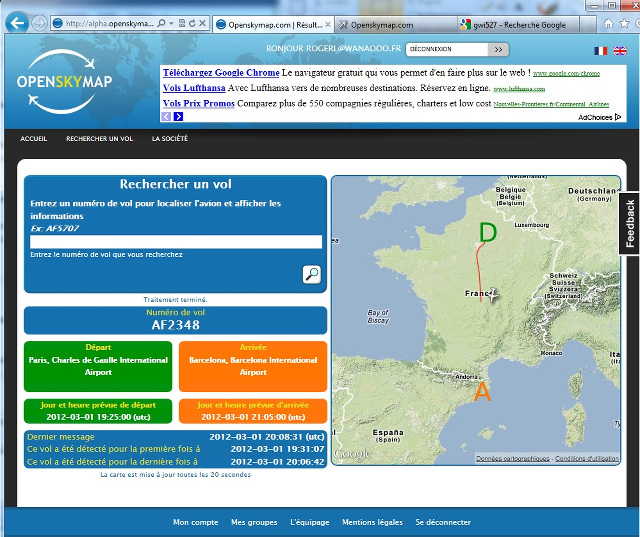The image size is (640, 537).
Task: Open the Mentions légales footer link
Action: (372, 522)
